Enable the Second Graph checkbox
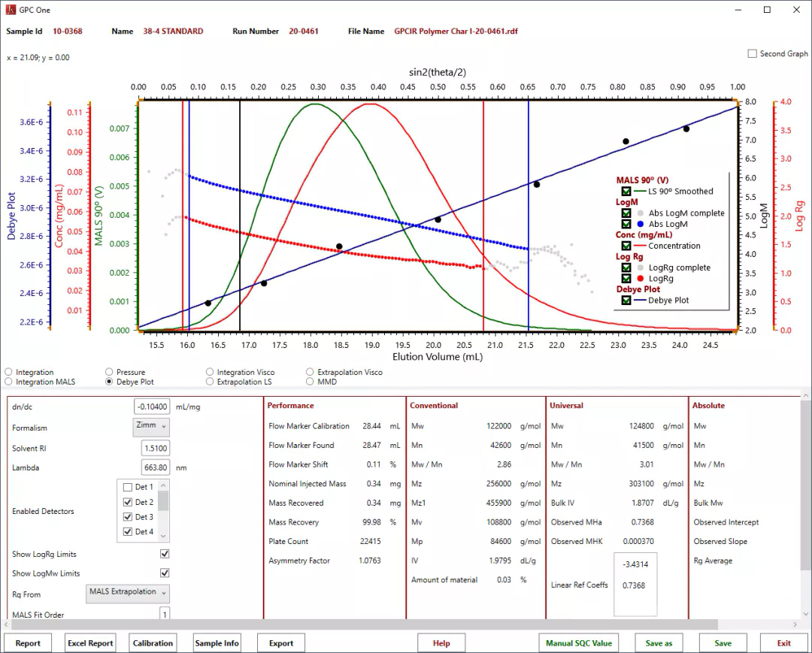 pyautogui.click(x=753, y=54)
